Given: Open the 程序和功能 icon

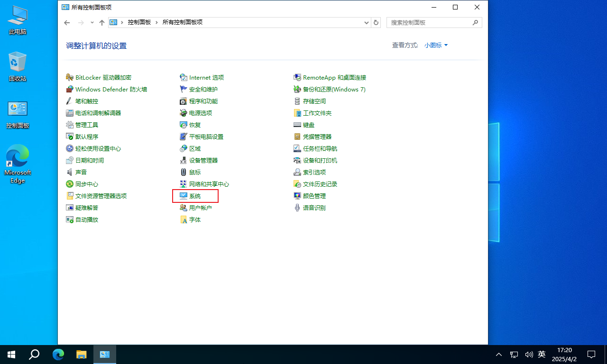Looking at the screenshot, I should pos(184,101).
